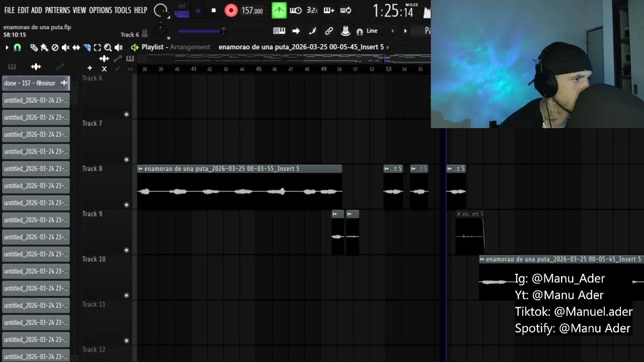
Task: Open menu of 00-03-55_Insert 5 clip
Action: [x=140, y=169]
